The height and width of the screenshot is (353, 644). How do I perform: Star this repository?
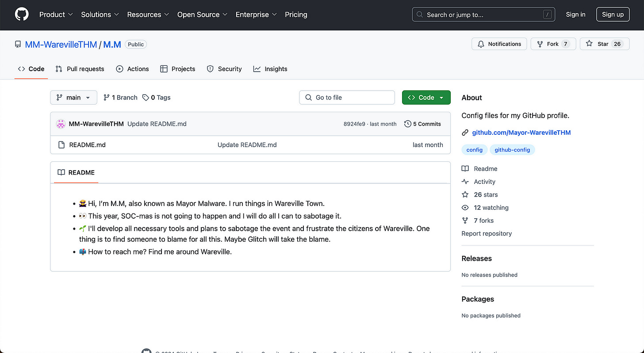tap(604, 44)
